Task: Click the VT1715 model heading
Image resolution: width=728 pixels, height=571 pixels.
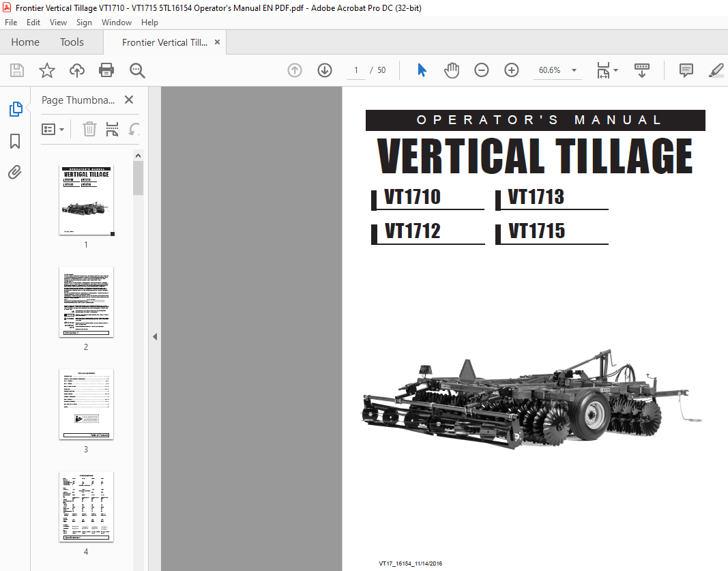Action: tap(537, 231)
